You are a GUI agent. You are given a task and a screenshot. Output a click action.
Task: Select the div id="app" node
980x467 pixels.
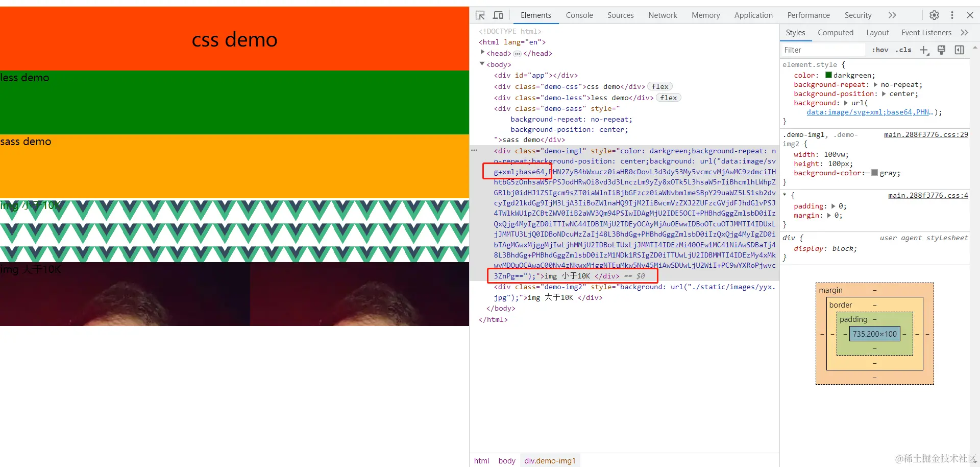536,75
